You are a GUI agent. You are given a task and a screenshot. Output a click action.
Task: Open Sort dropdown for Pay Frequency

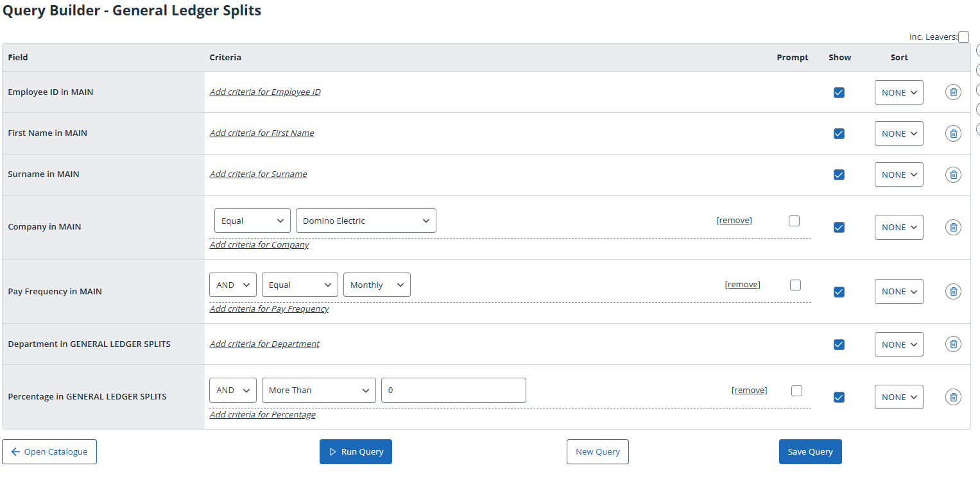[x=898, y=291]
